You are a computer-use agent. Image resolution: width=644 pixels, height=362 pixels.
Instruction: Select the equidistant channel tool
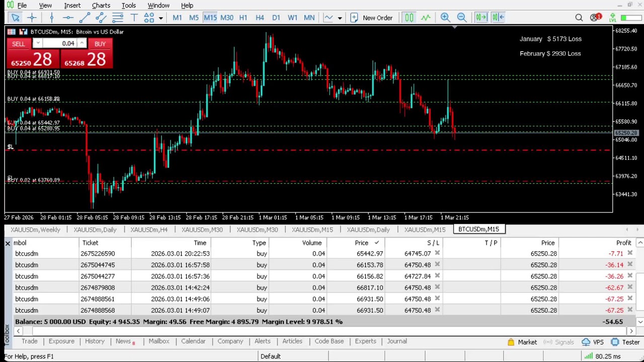(101, 18)
